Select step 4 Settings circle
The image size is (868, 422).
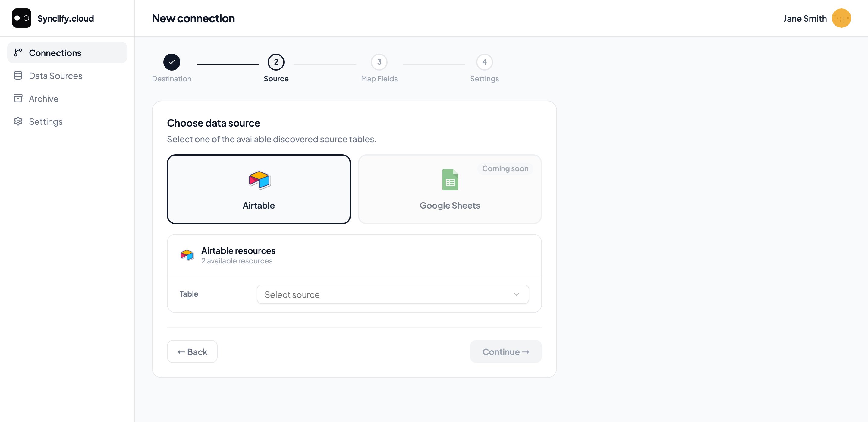pos(484,62)
